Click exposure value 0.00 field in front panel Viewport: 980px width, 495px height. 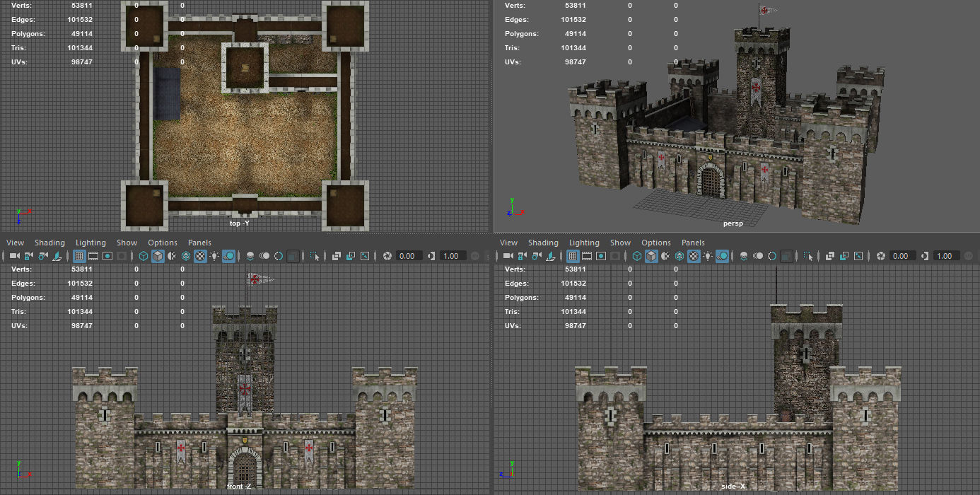pyautogui.click(x=409, y=256)
